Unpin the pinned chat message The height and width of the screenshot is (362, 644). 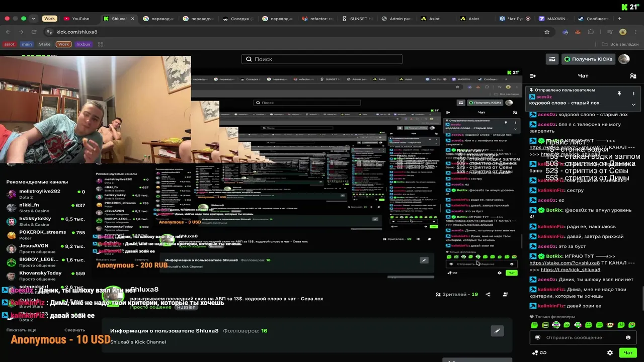(619, 94)
